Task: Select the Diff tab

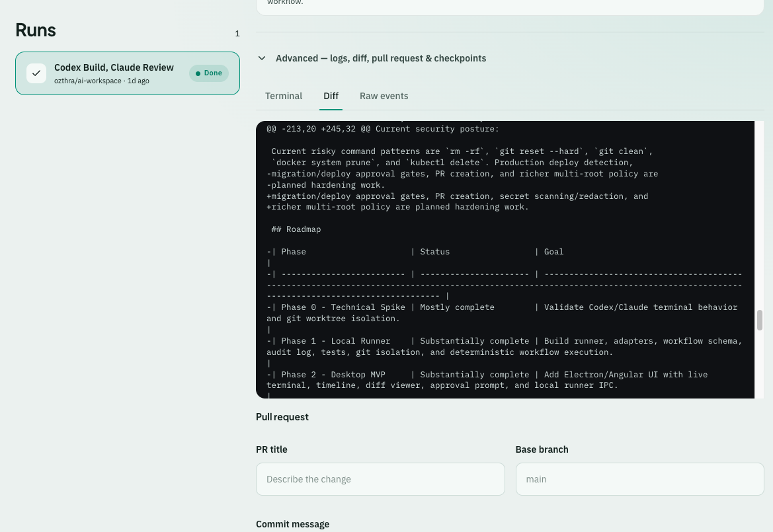Action: point(331,96)
